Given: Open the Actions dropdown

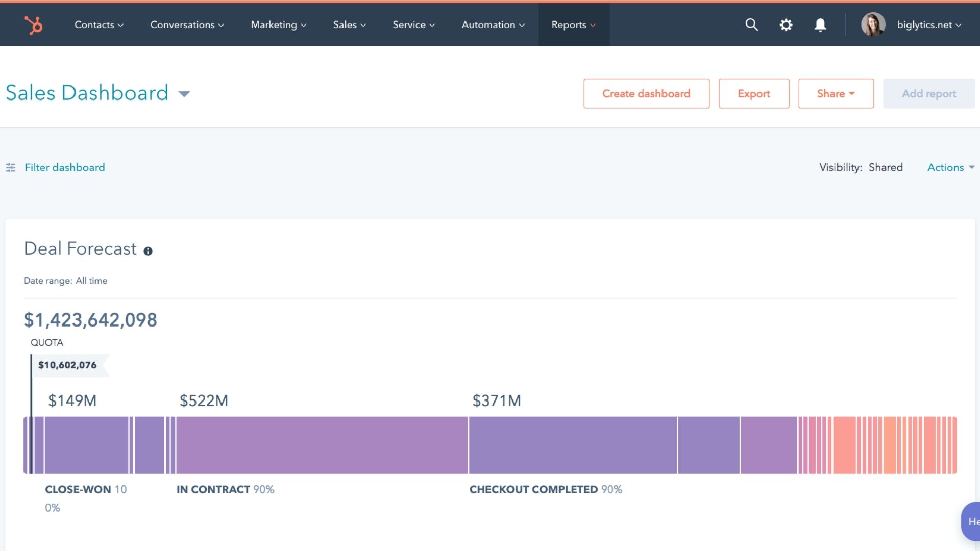Looking at the screenshot, I should tap(951, 167).
